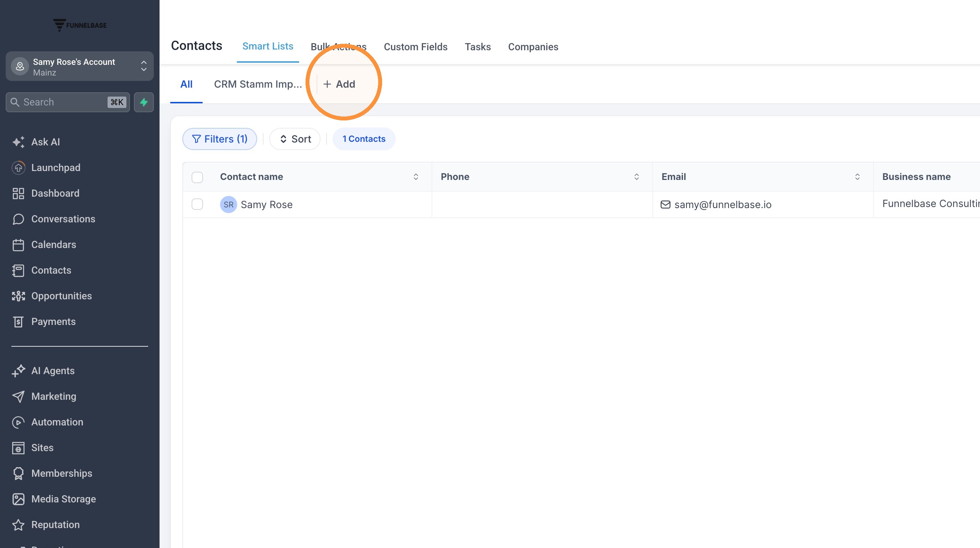Check the Samy Rose row checkbox
This screenshot has height=548, width=980.
197,205
